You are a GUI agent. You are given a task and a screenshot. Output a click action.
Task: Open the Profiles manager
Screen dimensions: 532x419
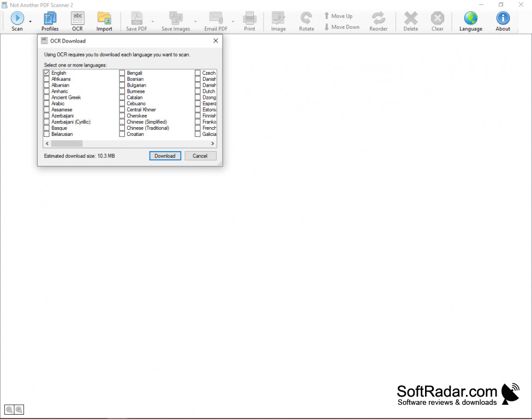[x=50, y=21]
